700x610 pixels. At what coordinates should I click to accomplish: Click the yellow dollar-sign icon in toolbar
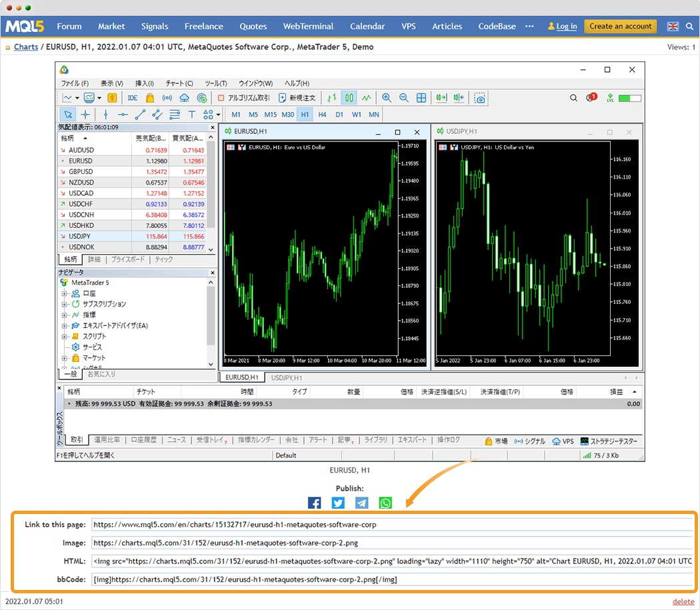pyautogui.click(x=112, y=98)
